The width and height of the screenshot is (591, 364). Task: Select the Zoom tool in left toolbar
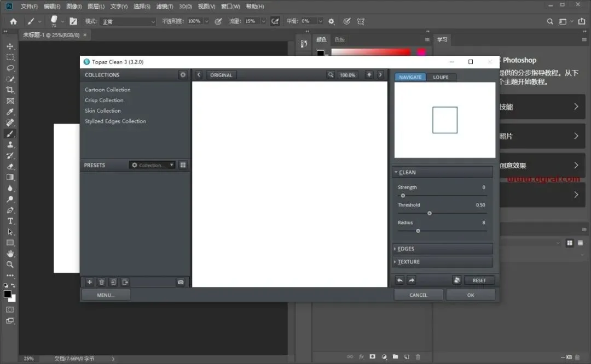coord(10,264)
